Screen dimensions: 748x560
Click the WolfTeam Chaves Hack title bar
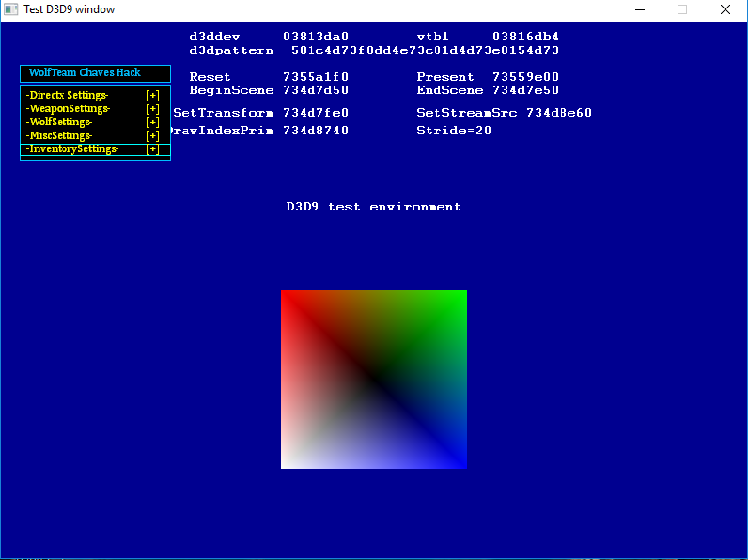pyautogui.click(x=96, y=73)
